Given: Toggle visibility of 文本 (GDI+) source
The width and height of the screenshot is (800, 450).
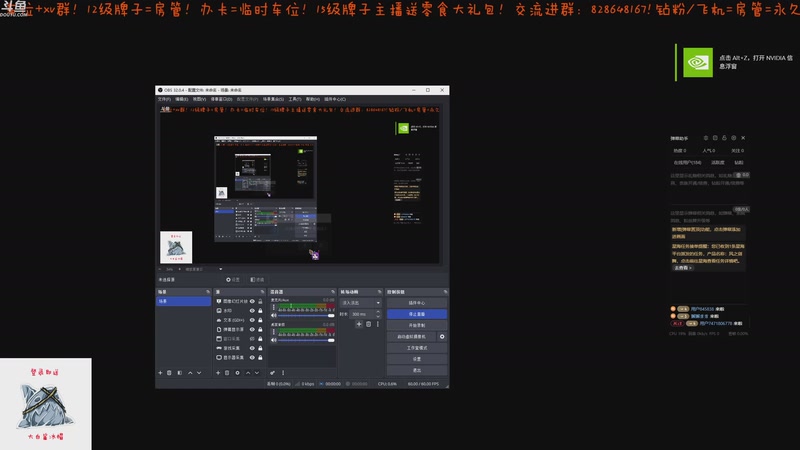Looking at the screenshot, I should click(252, 320).
